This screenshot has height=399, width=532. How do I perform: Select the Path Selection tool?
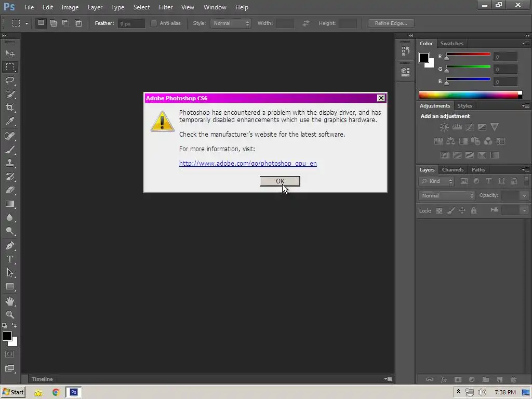pos(10,273)
